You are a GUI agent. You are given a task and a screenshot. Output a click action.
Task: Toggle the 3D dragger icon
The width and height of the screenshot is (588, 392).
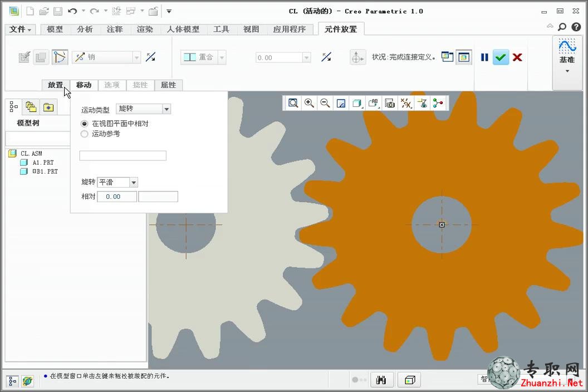tap(357, 57)
